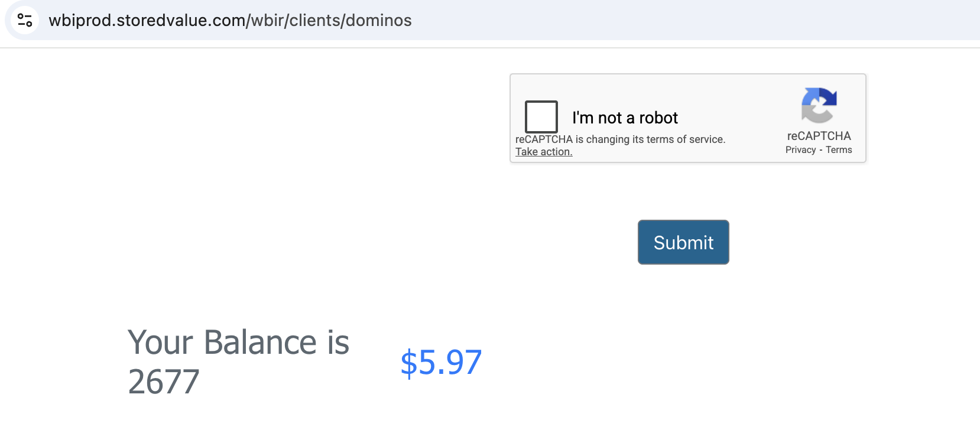
Task: Click the $5.97 balance amount
Action: point(441,362)
